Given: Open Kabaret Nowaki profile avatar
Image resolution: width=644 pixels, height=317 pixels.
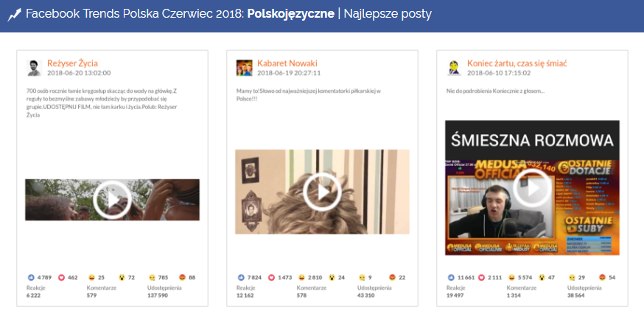Looking at the screenshot, I should [x=245, y=68].
